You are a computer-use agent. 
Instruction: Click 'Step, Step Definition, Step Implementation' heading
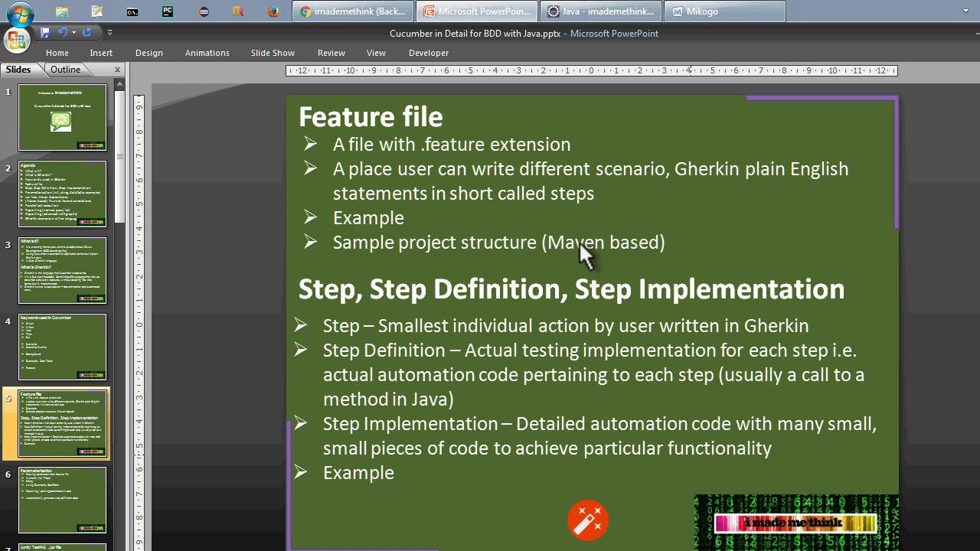coord(571,289)
